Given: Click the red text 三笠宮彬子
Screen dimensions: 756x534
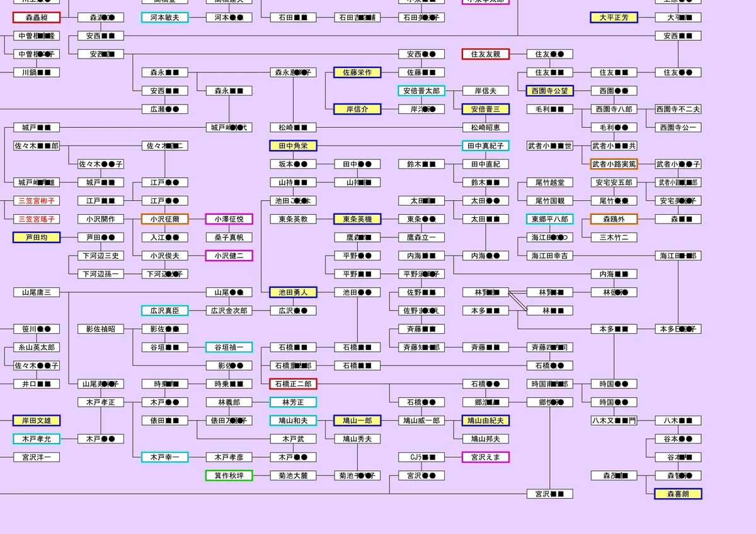Looking at the screenshot, I should click(x=36, y=201).
